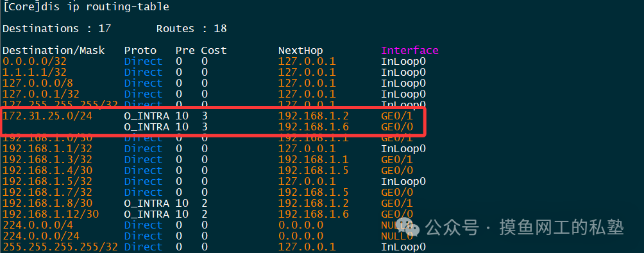Viewport: 644px width, 253px height.
Task: Click InLoop0 in the 1.1.1.1/32 row
Action: click(x=403, y=73)
